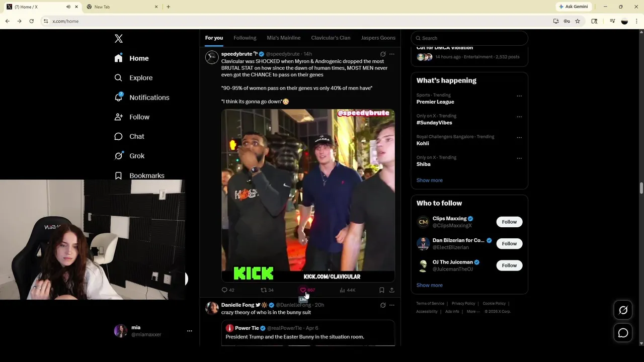Expand the More footer menu
644x362 pixels.
473,312
